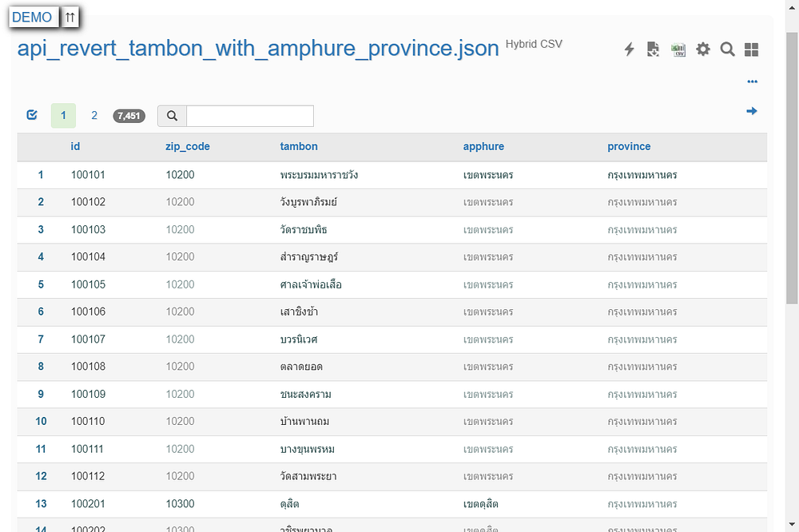
Task: Select page 1 in pagination
Action: pos(63,116)
